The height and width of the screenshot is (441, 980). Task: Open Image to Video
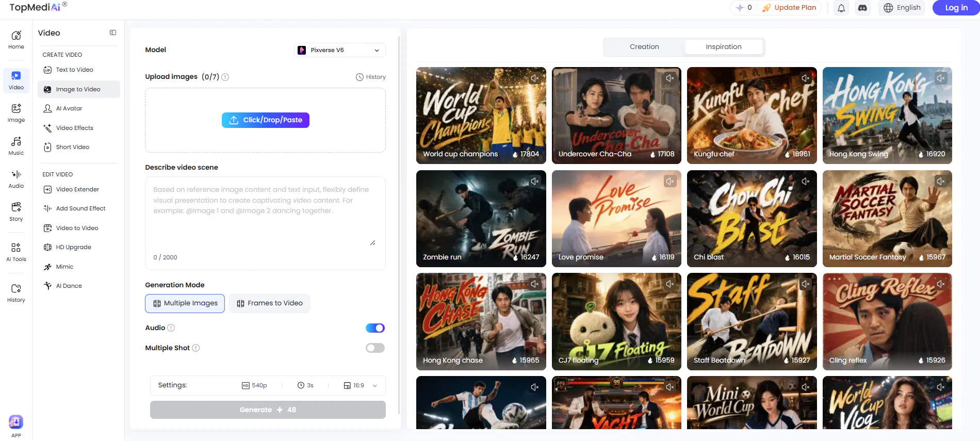78,89
